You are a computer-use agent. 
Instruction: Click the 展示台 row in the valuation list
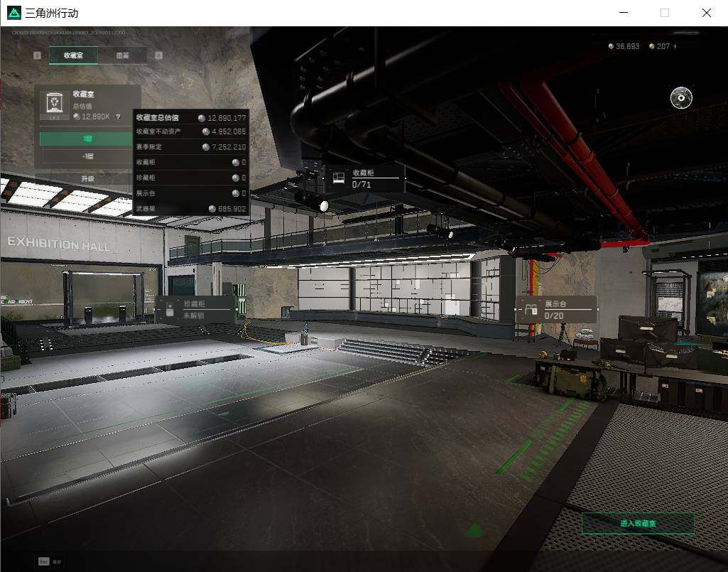coord(191,193)
